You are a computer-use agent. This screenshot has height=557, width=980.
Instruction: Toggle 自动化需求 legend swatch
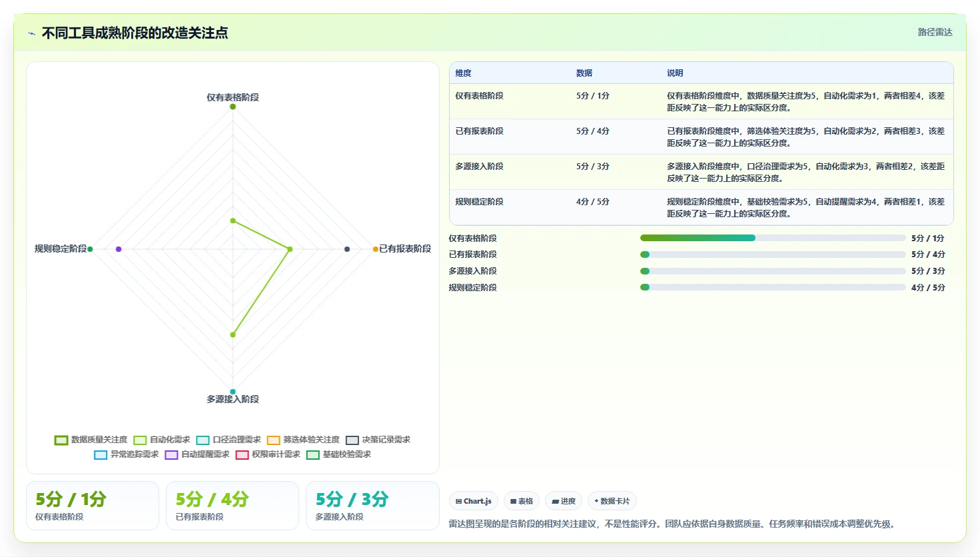click(x=140, y=440)
